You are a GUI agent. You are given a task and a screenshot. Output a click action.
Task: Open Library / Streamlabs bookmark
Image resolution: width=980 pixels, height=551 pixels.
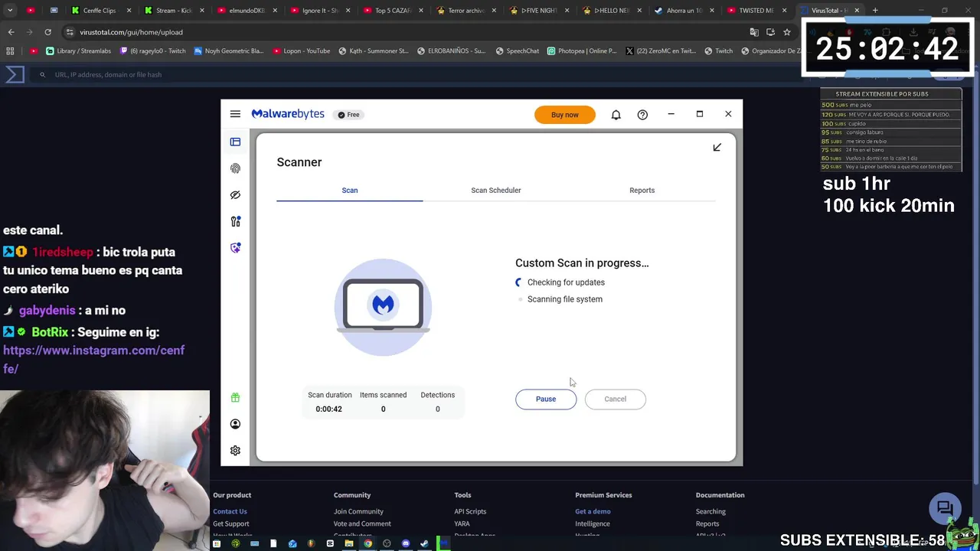tap(78, 51)
